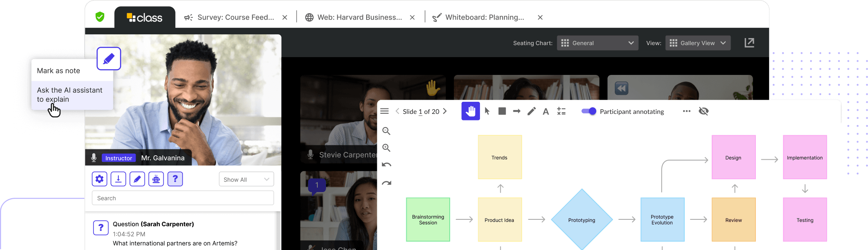Toggle the question filter button

pyautogui.click(x=175, y=179)
